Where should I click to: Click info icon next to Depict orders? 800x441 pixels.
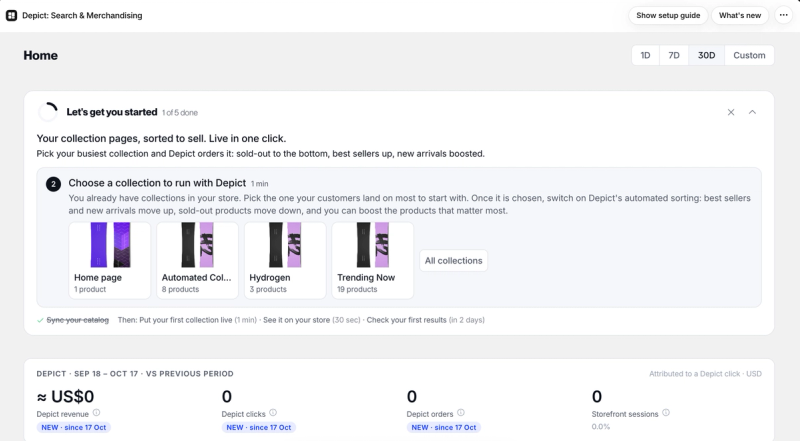[x=461, y=413]
